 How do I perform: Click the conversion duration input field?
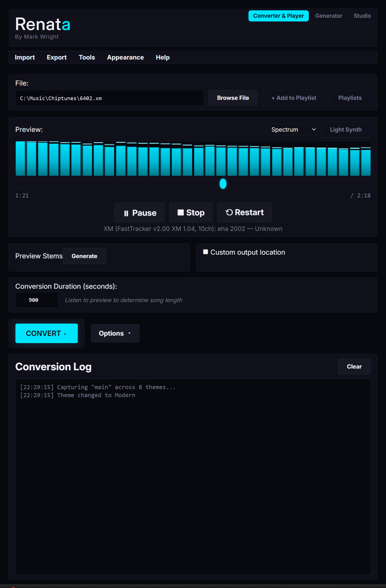pos(37,300)
